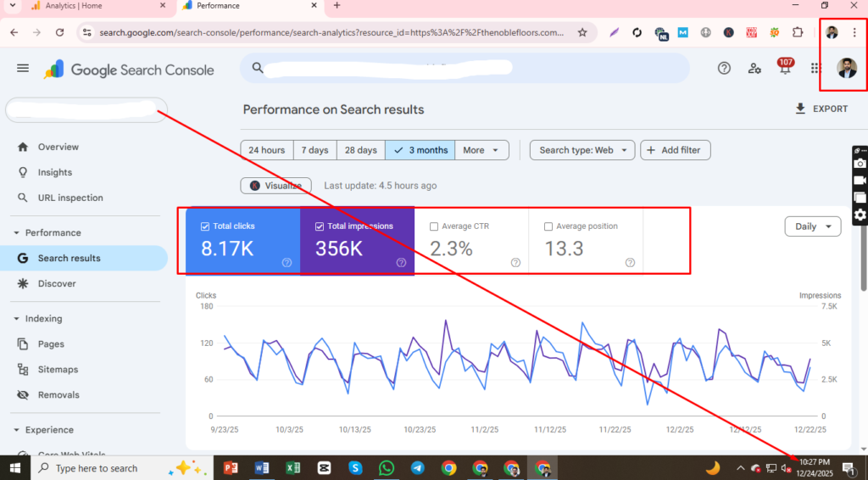
Task: Reload the page
Action: pos(60,33)
